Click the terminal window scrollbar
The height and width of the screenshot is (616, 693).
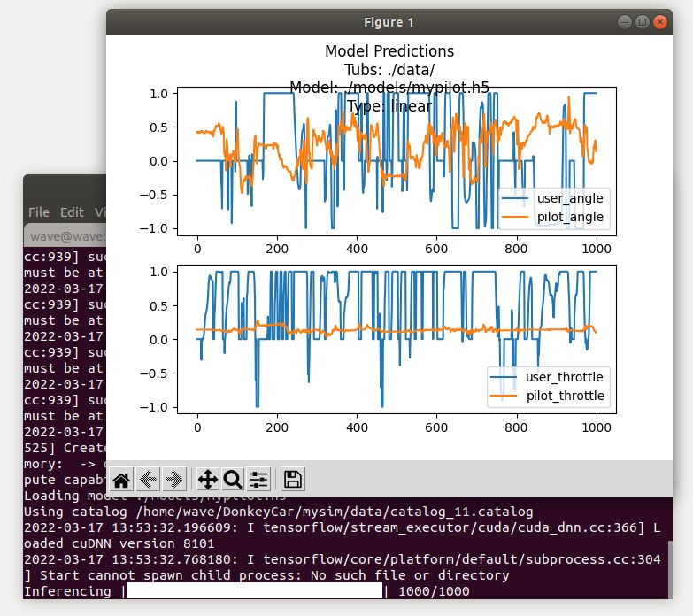(670, 570)
